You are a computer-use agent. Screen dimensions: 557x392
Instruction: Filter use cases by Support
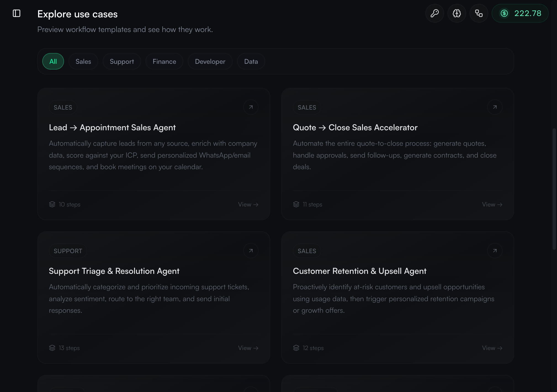(x=122, y=61)
